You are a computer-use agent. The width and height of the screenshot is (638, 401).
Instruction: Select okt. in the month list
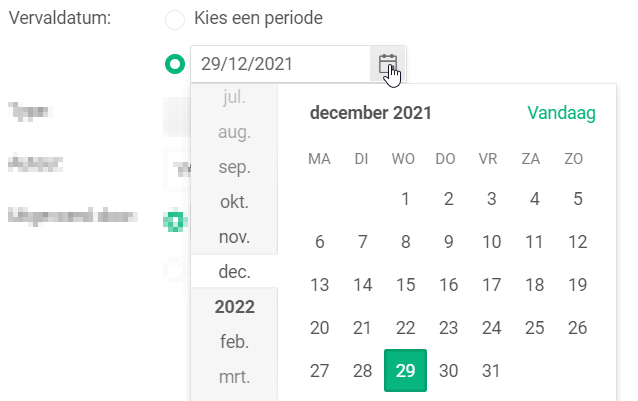tap(234, 202)
